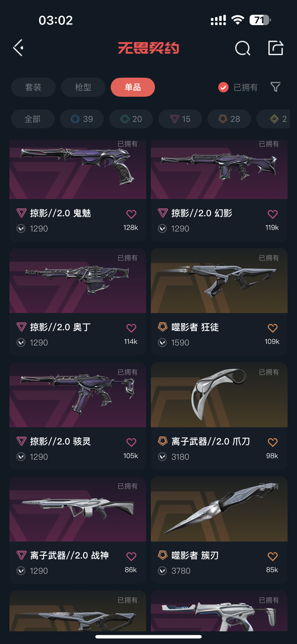Screen dimensions: 297x644
Task: Tap heart for 掠影//2.0 幻影
Action: pos(273,214)
